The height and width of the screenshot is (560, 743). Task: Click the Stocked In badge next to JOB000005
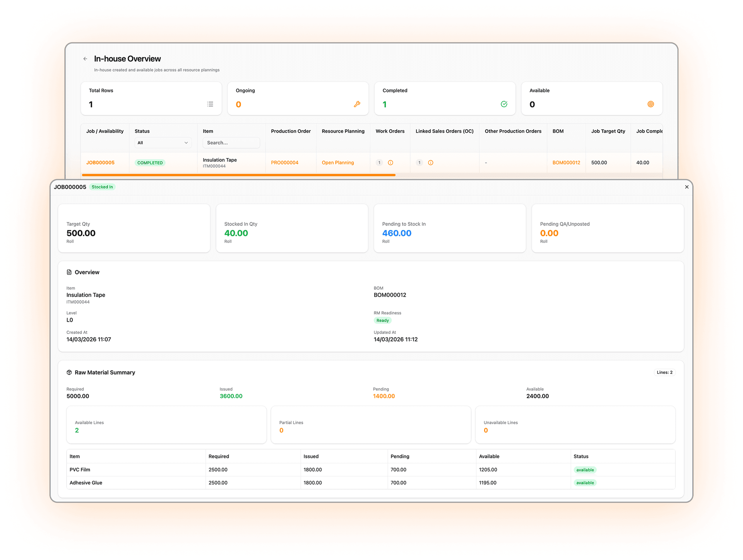pos(102,187)
